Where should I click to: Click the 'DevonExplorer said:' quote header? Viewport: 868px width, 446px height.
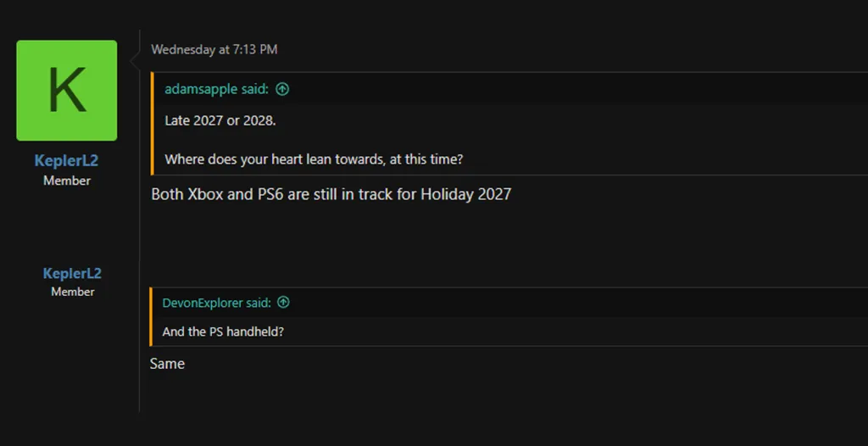(216, 302)
